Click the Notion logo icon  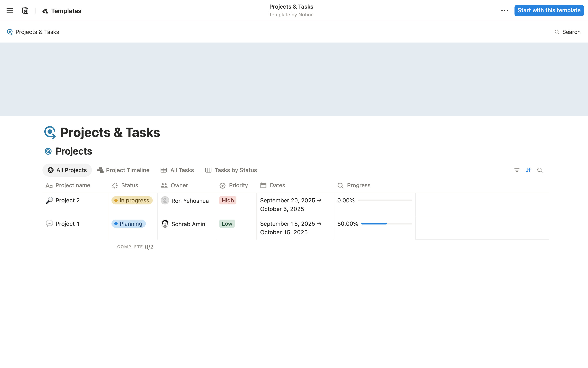pos(25,11)
